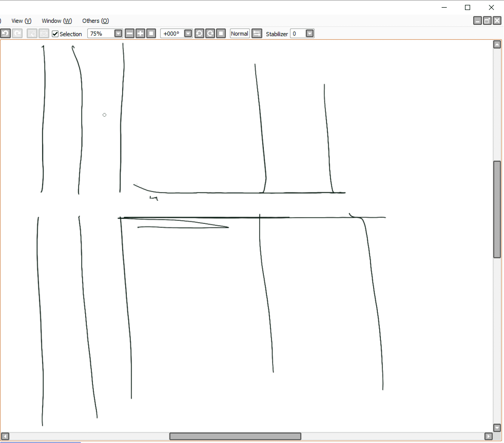Click the horizontal scrollbar thumb
The height and width of the screenshot is (443, 504).
235,436
